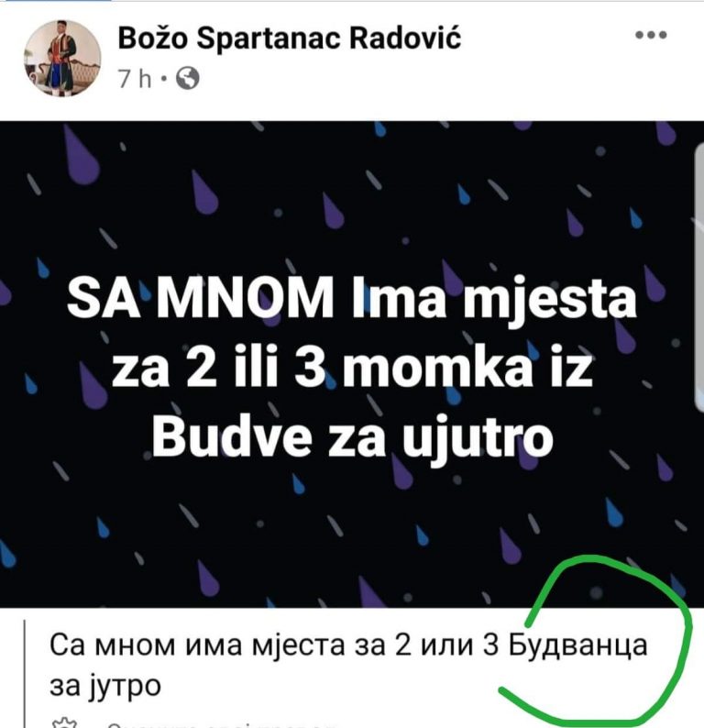Open the 7 h post timestamp
This screenshot has width=704, height=728.
135,79
